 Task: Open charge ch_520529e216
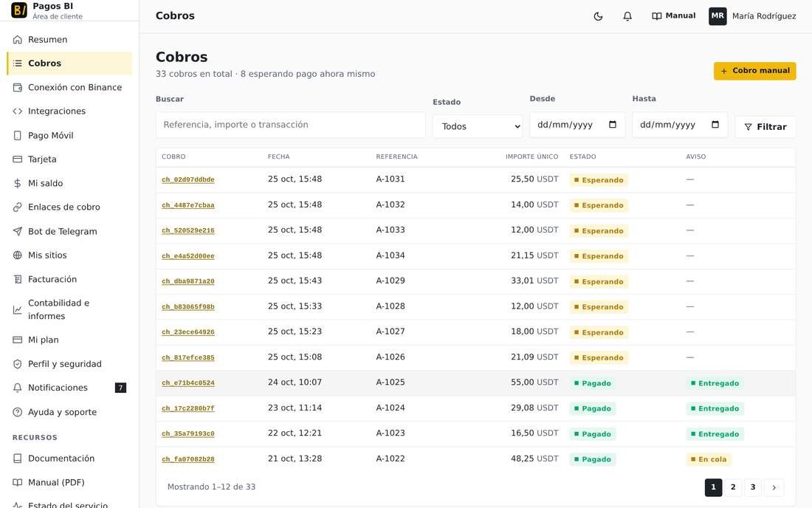188,230
